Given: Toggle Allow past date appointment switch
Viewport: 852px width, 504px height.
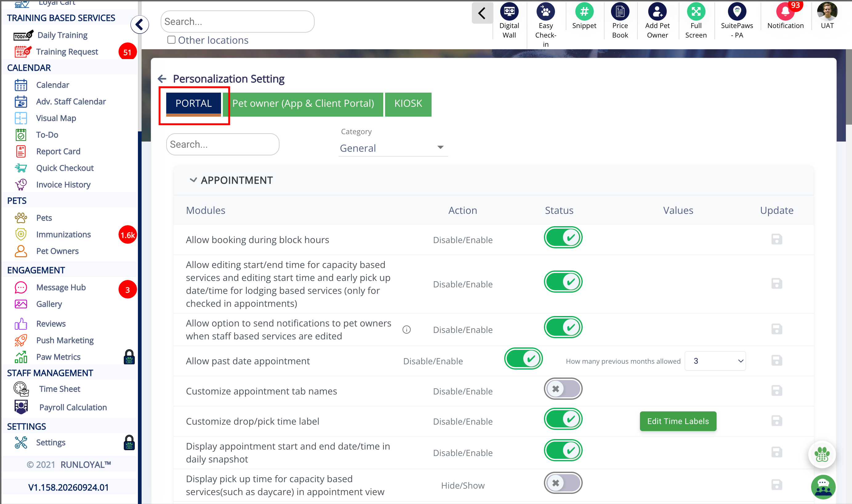Looking at the screenshot, I should pyautogui.click(x=523, y=359).
